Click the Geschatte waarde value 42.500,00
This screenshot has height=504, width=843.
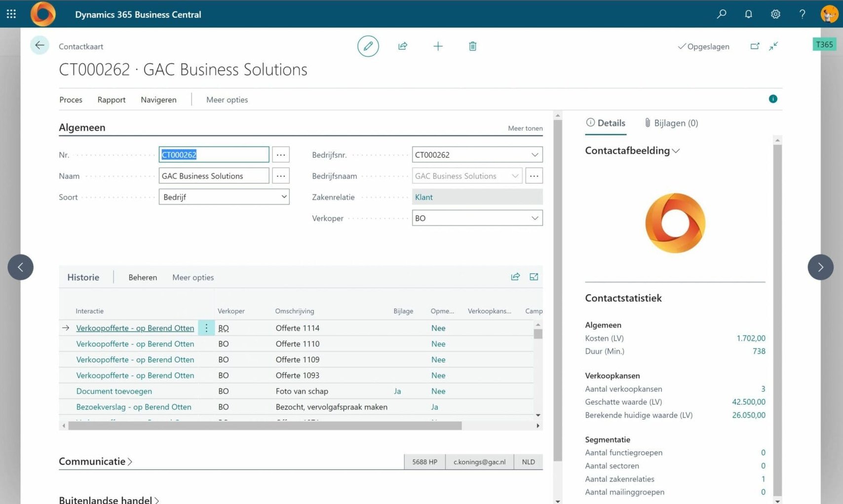[x=748, y=401]
